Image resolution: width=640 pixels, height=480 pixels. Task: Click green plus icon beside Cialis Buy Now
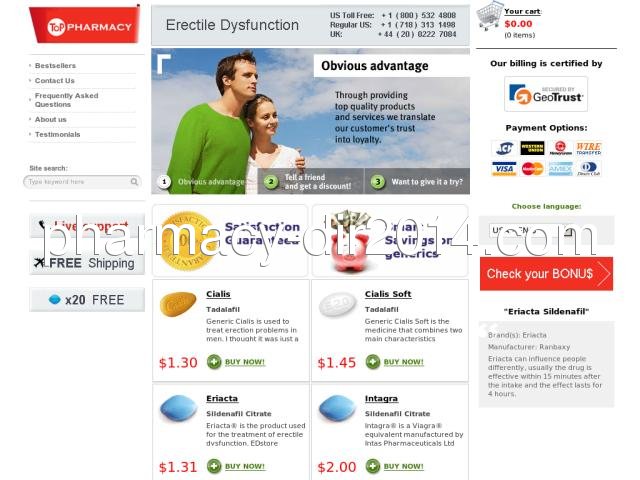click(x=214, y=362)
